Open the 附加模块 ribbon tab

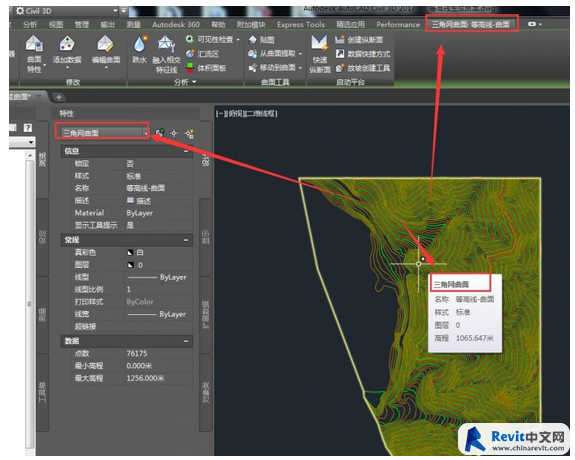click(x=251, y=25)
